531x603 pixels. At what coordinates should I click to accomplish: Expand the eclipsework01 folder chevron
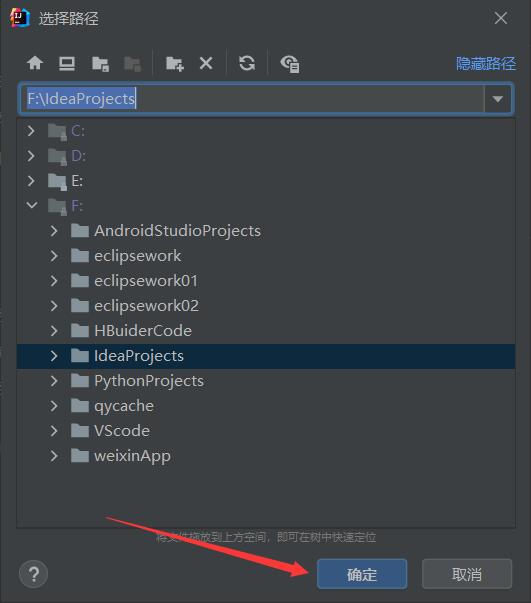54,281
